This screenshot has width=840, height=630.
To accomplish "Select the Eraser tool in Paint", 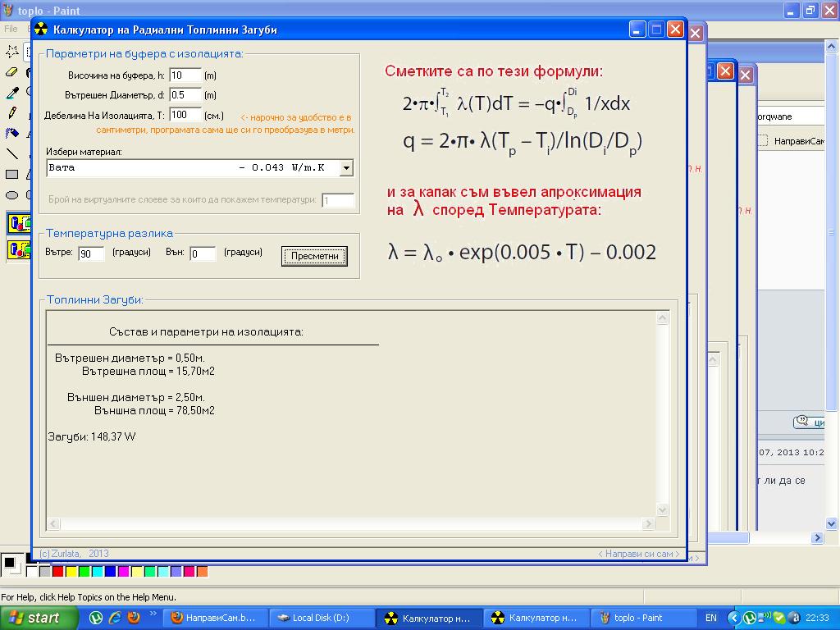I will click(11, 72).
